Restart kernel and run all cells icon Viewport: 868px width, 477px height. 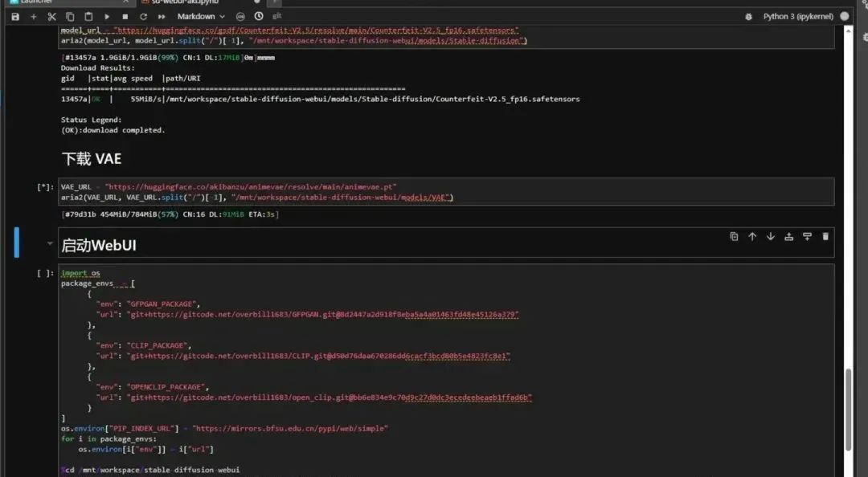point(162,17)
